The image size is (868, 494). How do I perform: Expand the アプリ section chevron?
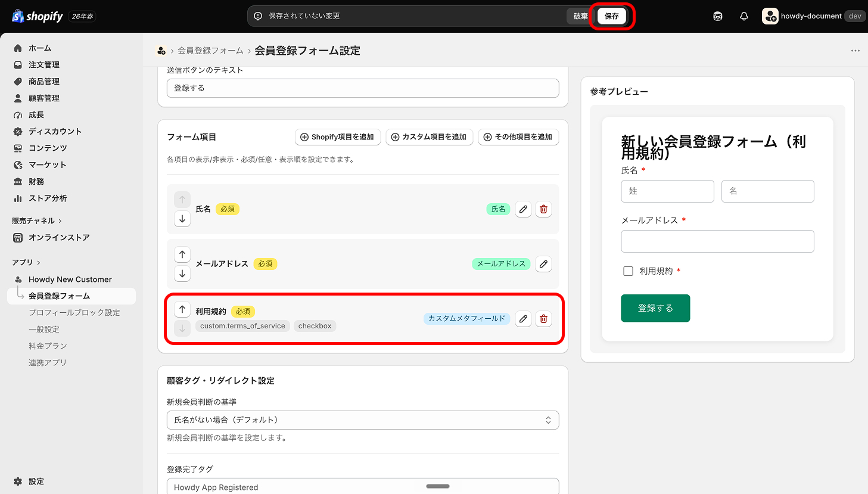[39, 263]
